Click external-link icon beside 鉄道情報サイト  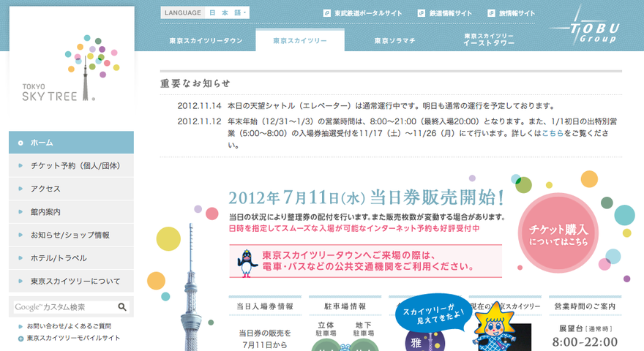422,13
